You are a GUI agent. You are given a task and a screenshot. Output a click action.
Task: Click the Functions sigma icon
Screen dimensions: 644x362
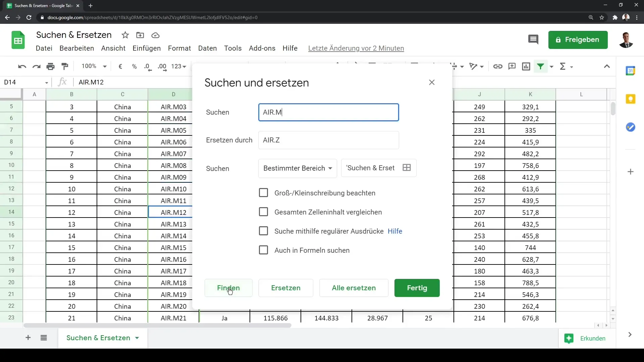coord(563,66)
